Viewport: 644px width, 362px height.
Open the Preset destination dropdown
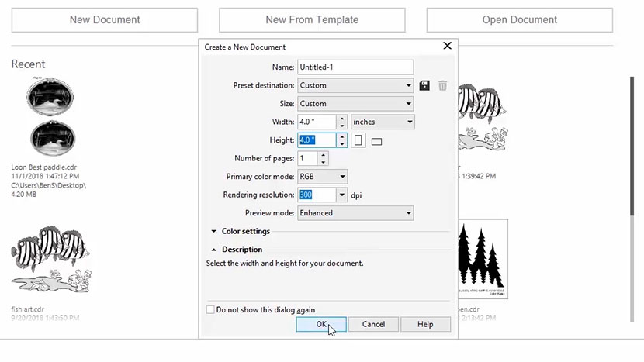click(x=355, y=86)
